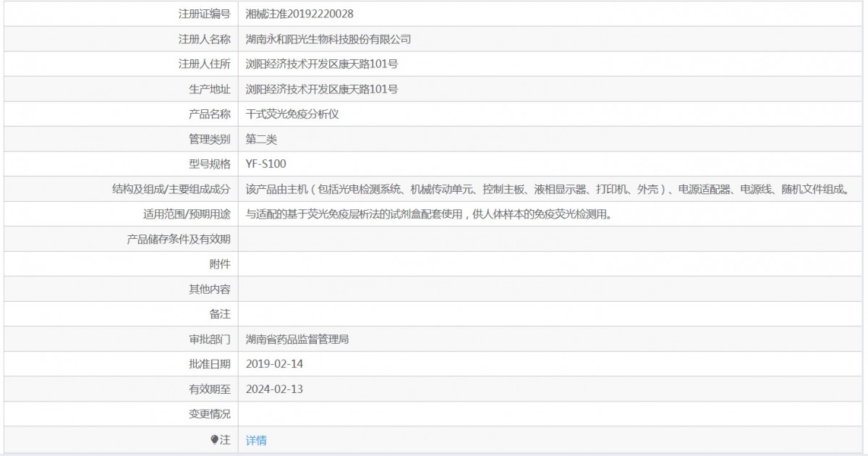
Task: Click the 附件 label
Action: [x=220, y=264]
